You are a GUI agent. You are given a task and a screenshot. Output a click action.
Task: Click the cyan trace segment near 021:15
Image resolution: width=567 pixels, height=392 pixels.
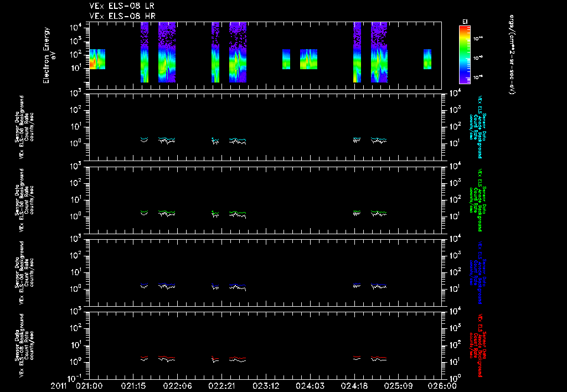(x=145, y=138)
